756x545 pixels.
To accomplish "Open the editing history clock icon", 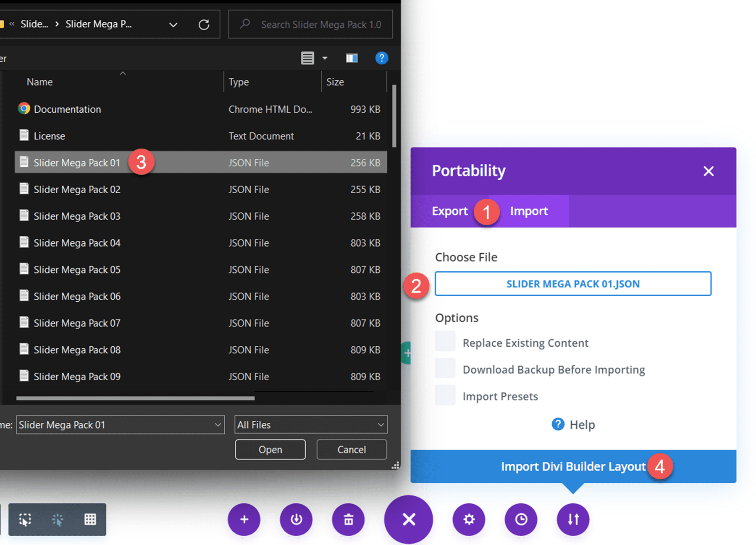I will click(521, 520).
